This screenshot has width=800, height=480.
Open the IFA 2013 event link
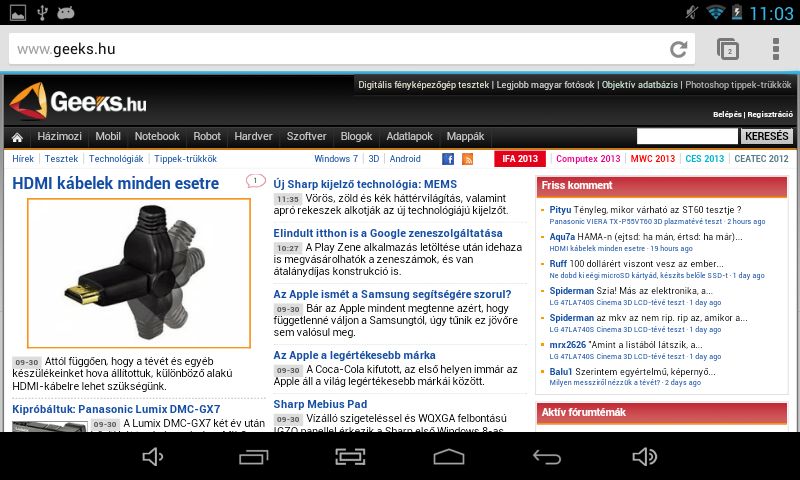(520, 159)
